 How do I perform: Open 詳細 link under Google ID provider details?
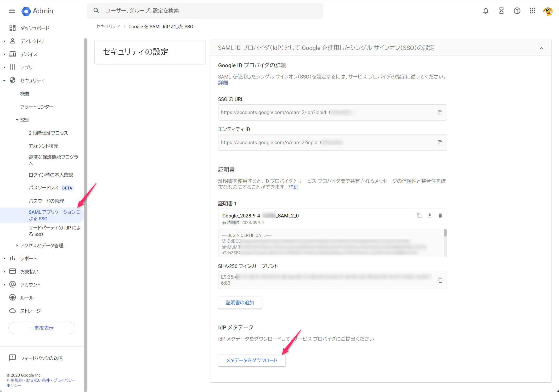[x=223, y=83]
